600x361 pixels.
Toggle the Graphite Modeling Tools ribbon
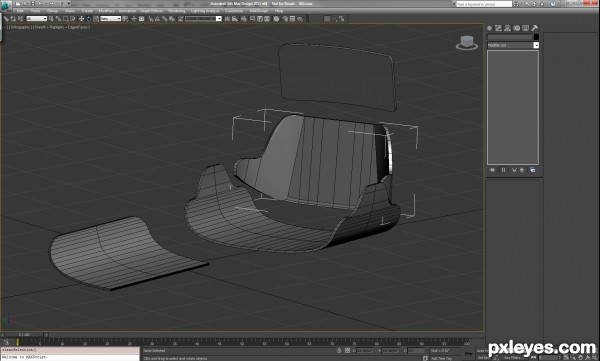(253, 18)
